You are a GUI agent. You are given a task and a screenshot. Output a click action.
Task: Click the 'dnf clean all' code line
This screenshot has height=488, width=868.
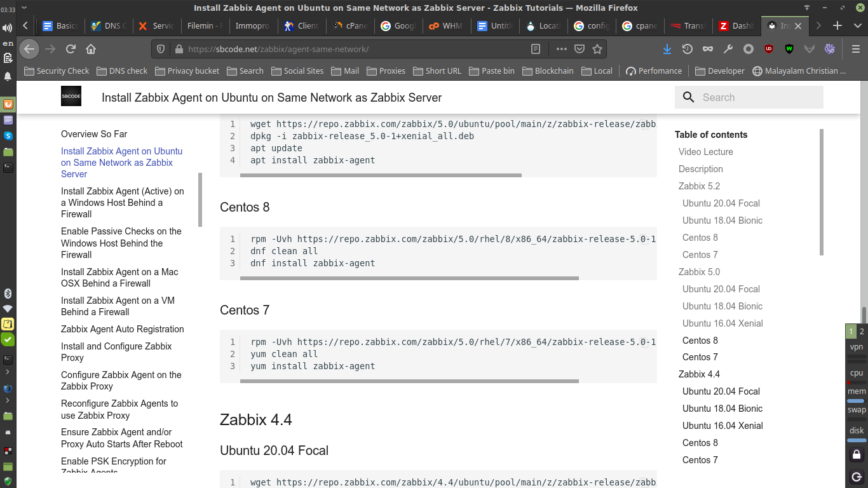pos(284,251)
